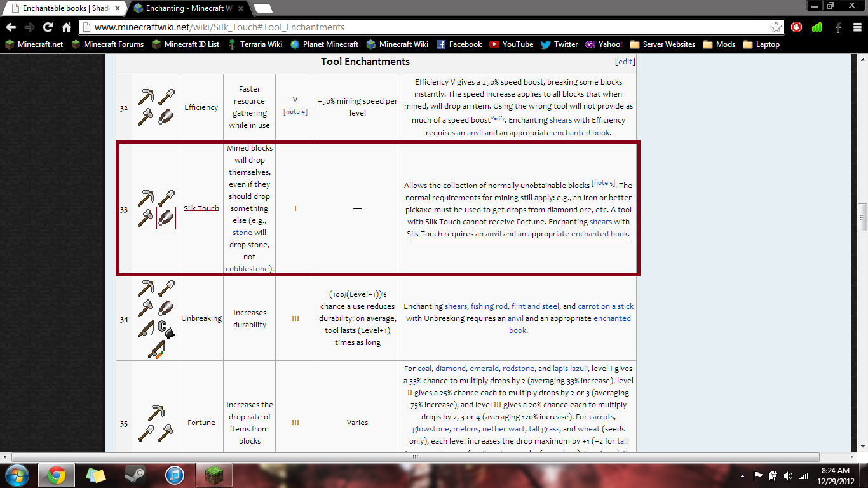The height and width of the screenshot is (488, 868).
Task: Click the Unbreaking enchantment name cell
Action: click(201, 318)
